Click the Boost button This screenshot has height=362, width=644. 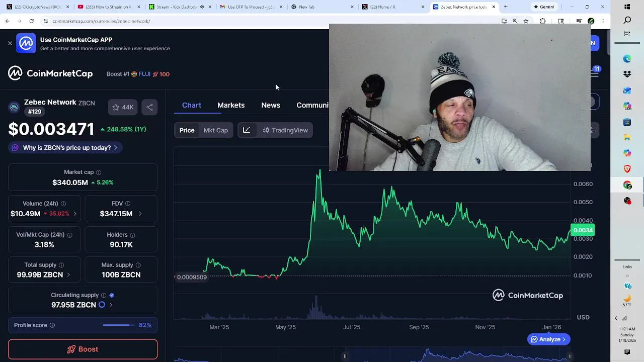[83, 349]
